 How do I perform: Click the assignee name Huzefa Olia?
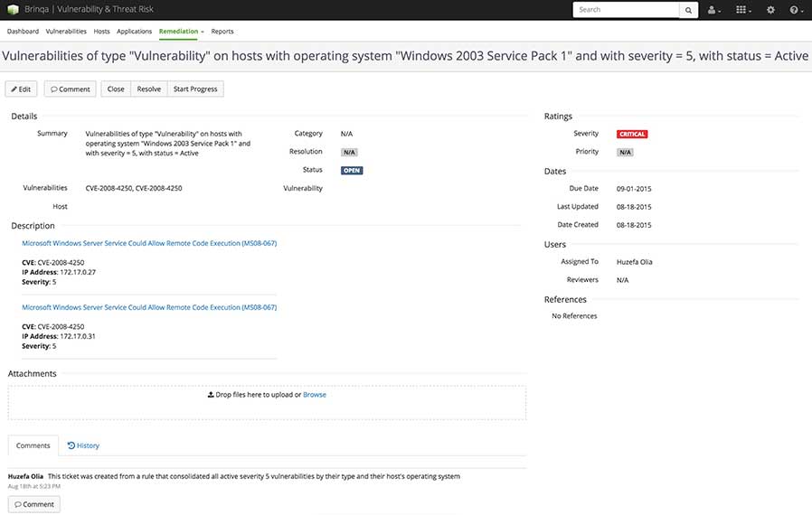point(635,262)
